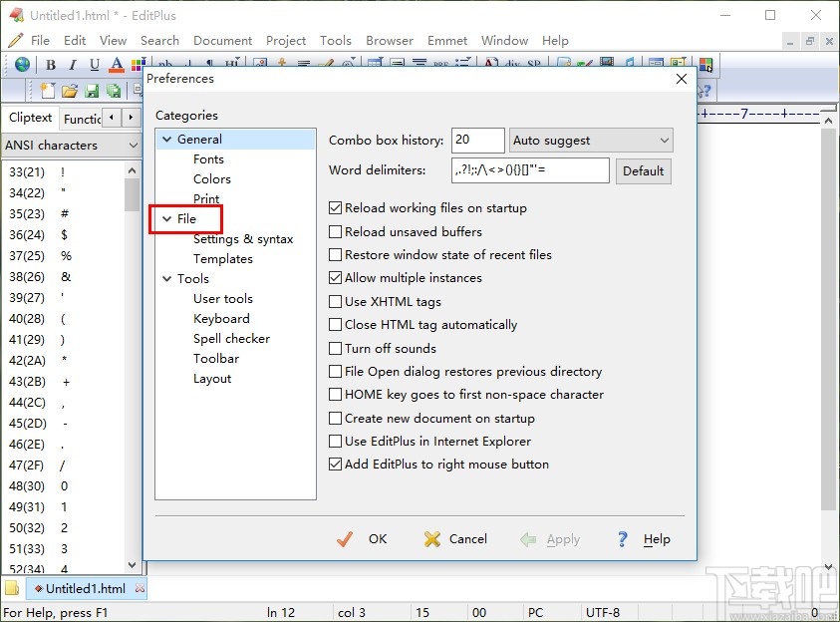
Task: Open the Document menu
Action: pos(222,41)
